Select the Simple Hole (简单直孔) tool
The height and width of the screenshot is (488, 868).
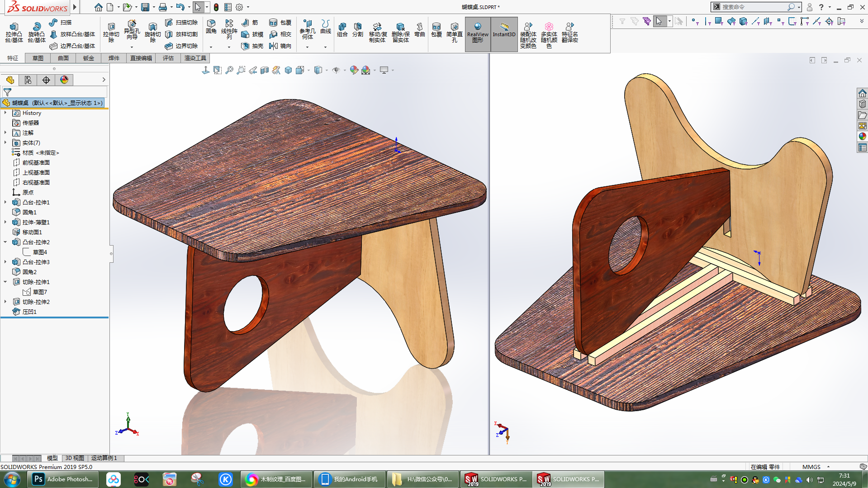point(455,32)
